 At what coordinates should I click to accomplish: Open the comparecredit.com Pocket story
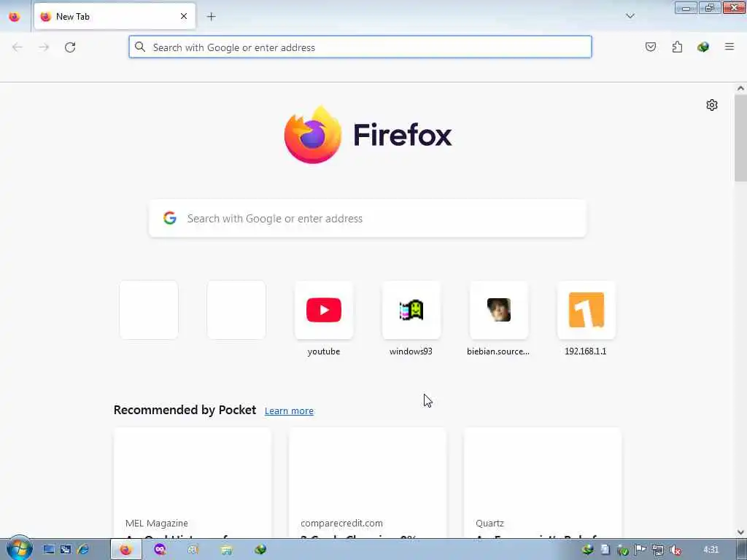(x=368, y=483)
